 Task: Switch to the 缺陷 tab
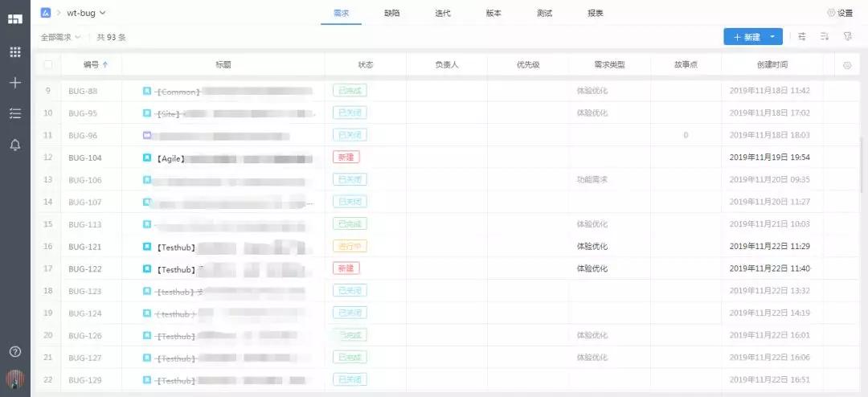392,14
